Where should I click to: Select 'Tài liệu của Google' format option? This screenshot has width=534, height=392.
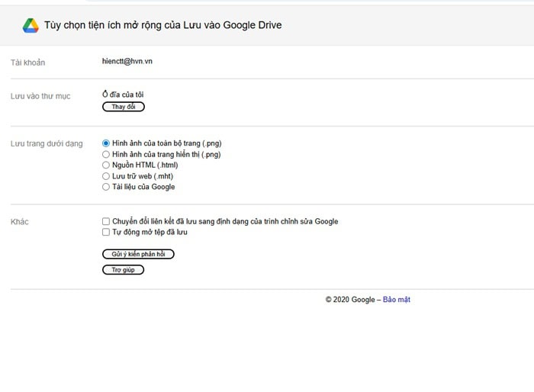pos(106,187)
